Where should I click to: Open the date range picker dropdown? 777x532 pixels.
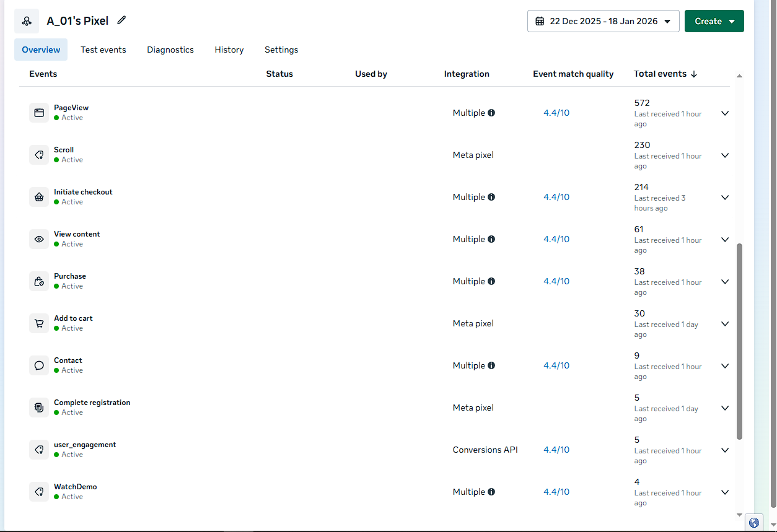click(603, 21)
